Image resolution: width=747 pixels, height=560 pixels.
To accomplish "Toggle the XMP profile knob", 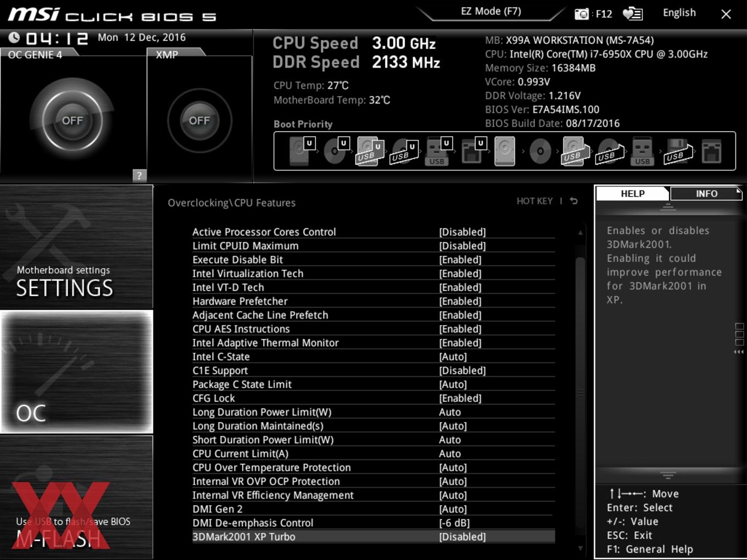I will coord(199,121).
